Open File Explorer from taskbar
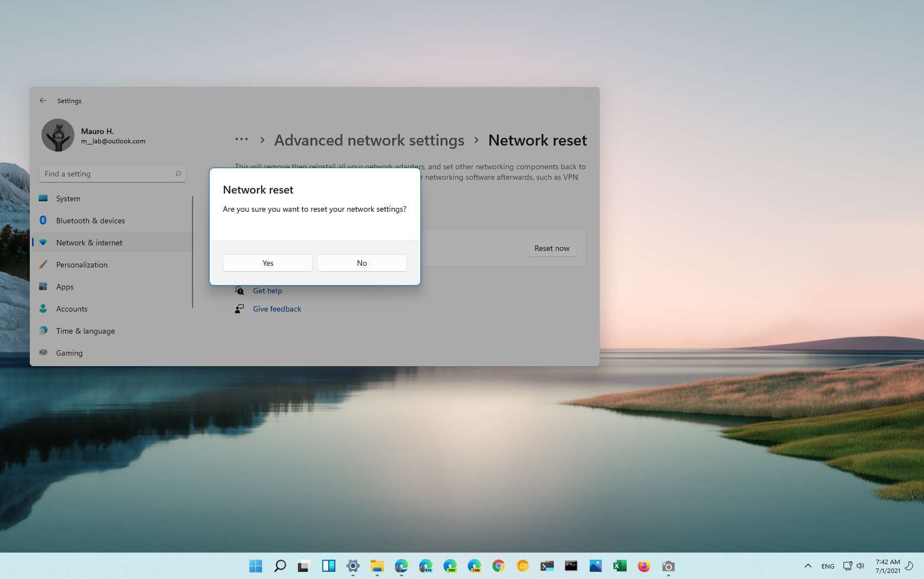The width and height of the screenshot is (924, 579). tap(377, 566)
